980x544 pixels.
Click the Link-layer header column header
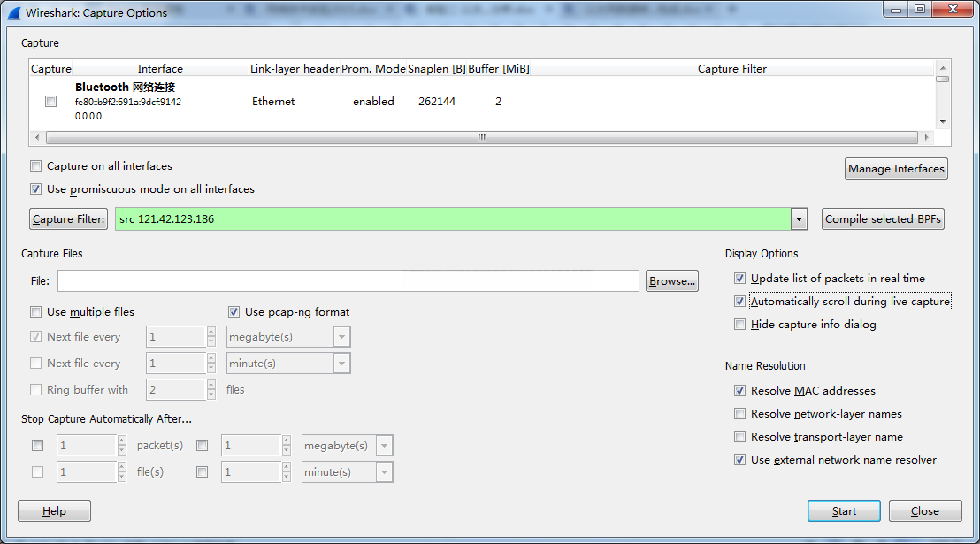click(x=295, y=69)
